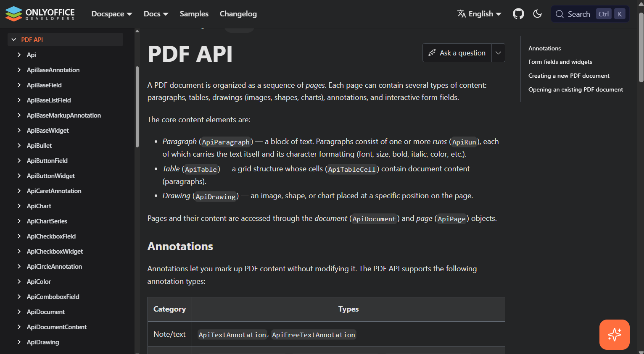This screenshot has width=644, height=354.
Task: Expand the Docspace menu
Action: 111,13
